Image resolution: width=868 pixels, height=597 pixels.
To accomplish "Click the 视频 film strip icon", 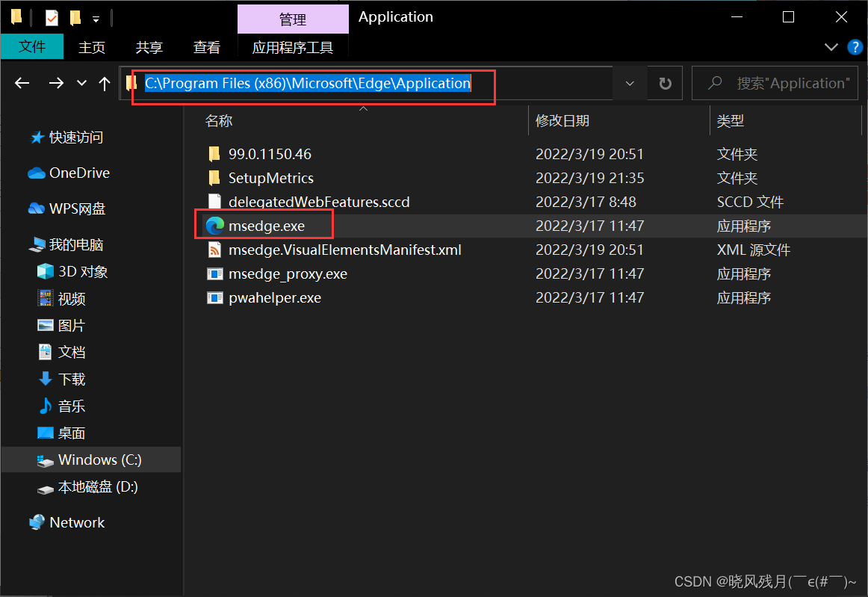I will [x=46, y=298].
